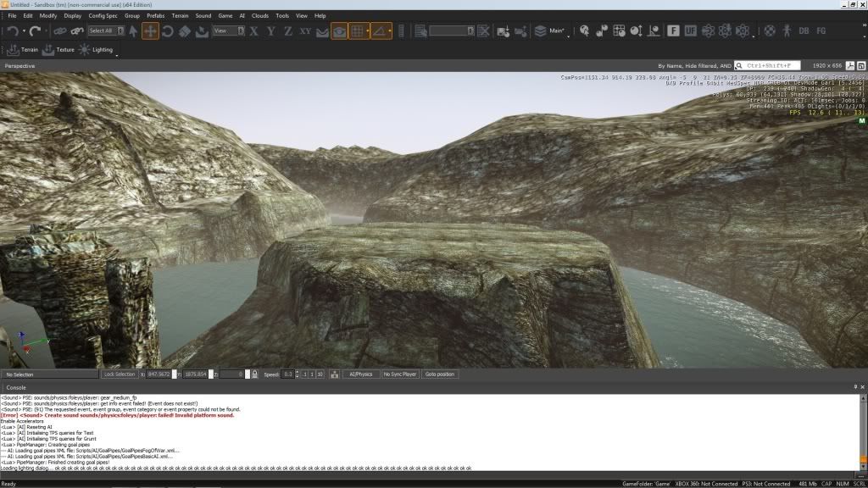Screen dimensions: 868x488
Task: Click the Save selected objects icon
Action: pos(504,31)
